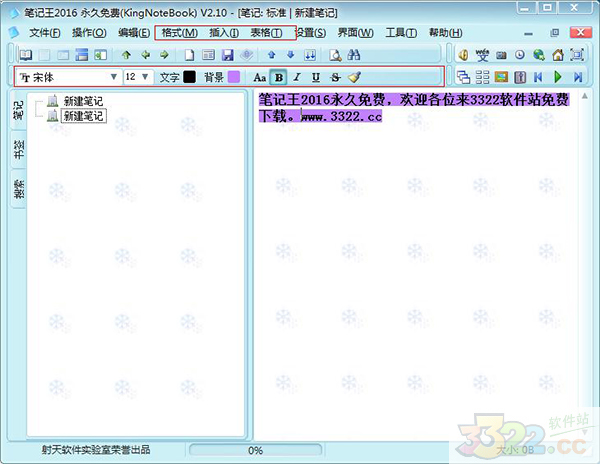Open the 工具(T) menu

401,33
